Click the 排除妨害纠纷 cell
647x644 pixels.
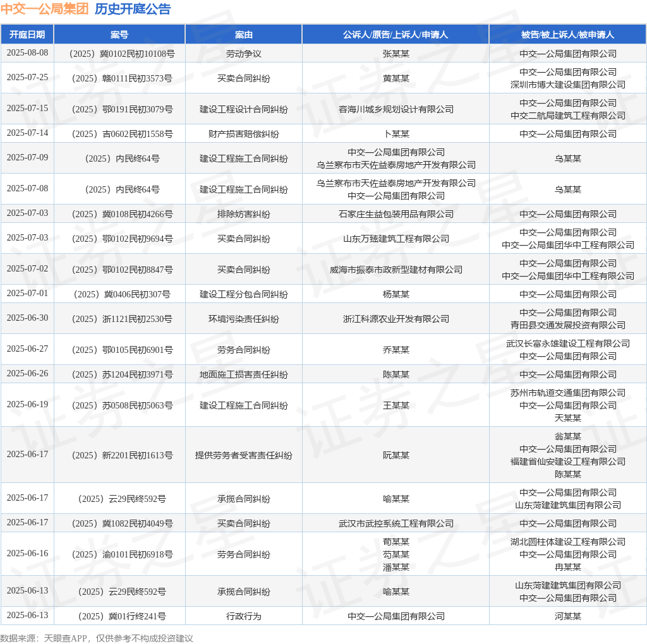243,214
